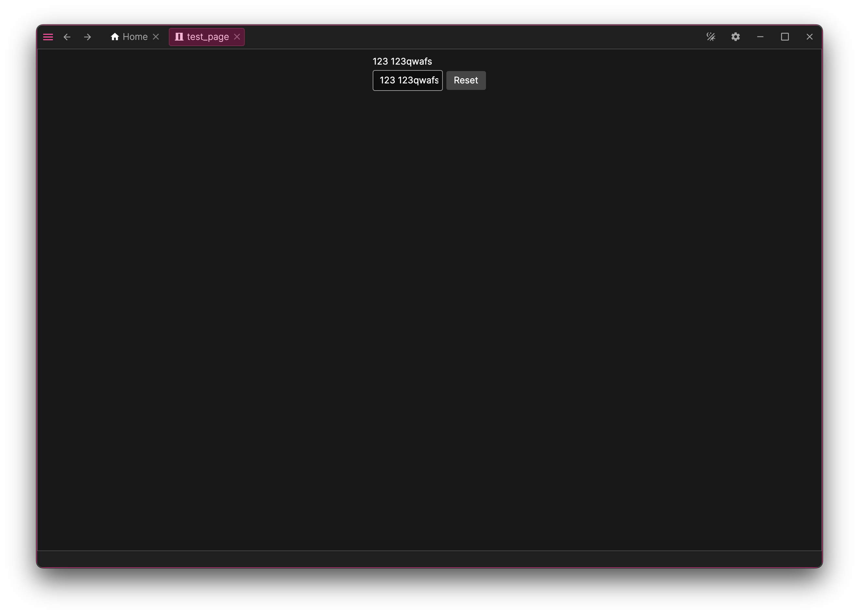The image size is (859, 616).
Task: Click the 123 123qwafs heading text
Action: click(402, 61)
